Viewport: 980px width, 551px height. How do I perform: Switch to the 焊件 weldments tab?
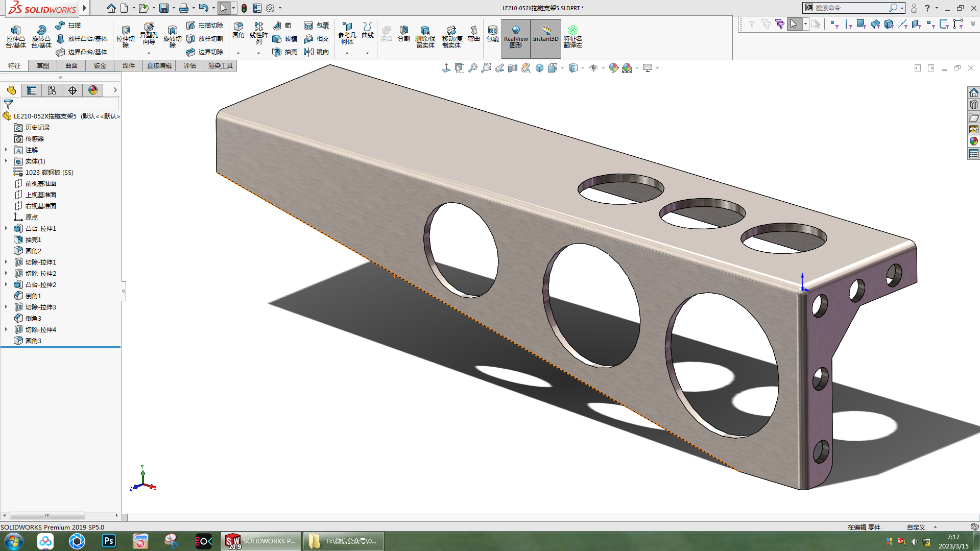click(129, 65)
